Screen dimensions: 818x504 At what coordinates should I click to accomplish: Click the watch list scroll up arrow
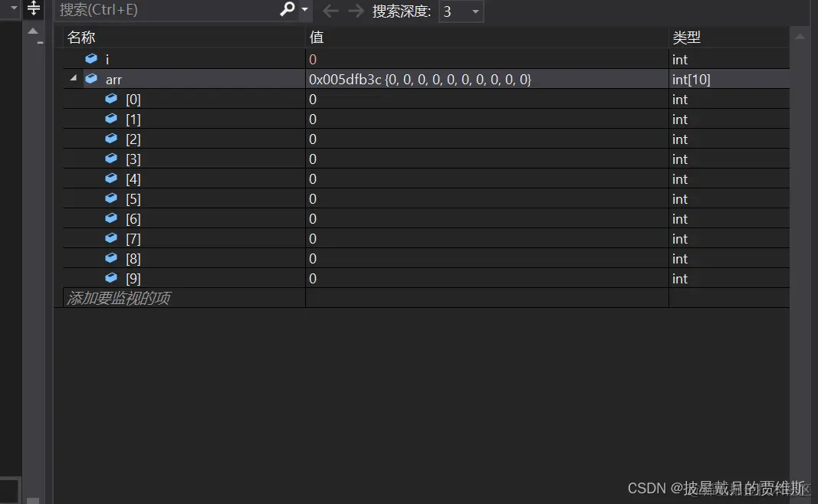800,37
